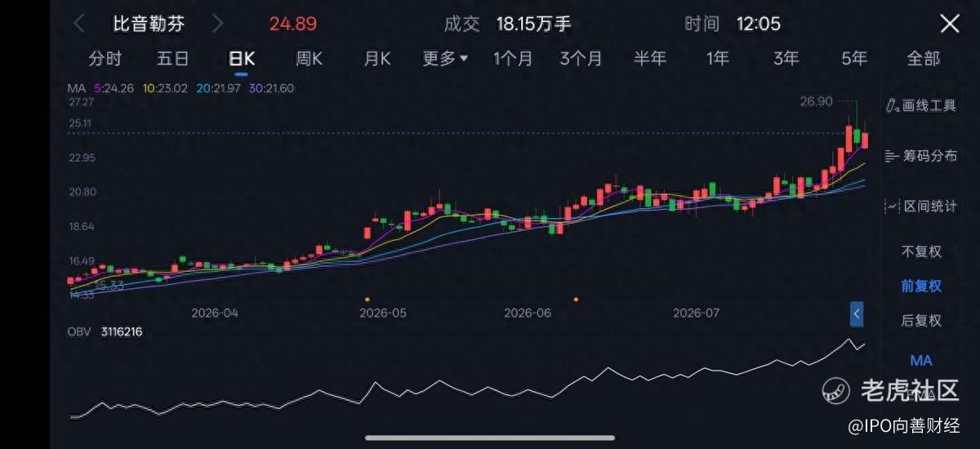This screenshot has height=449, width=980.
Task: Open the 画线工具 drawing tool
Action: (x=921, y=105)
